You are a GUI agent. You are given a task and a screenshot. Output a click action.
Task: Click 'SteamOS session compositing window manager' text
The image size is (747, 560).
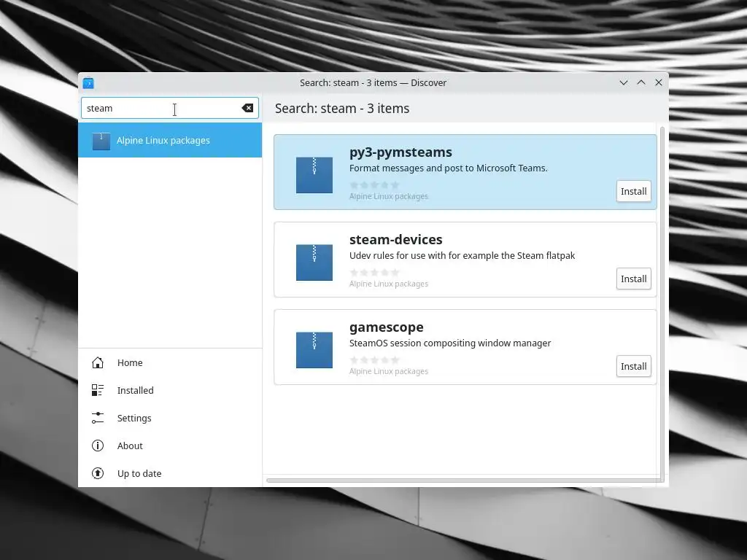pos(449,343)
